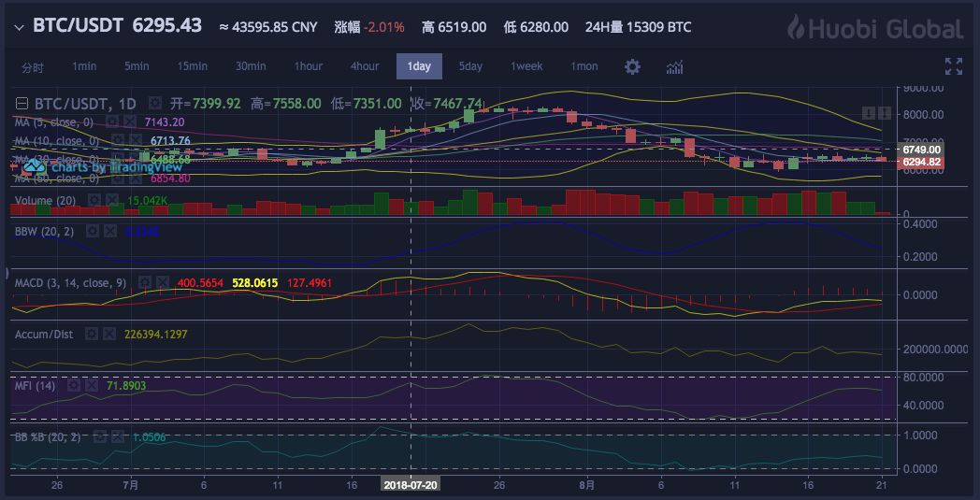Open settings for Volume (20) indicator
The image size is (980, 500).
pyautogui.click(x=94, y=200)
